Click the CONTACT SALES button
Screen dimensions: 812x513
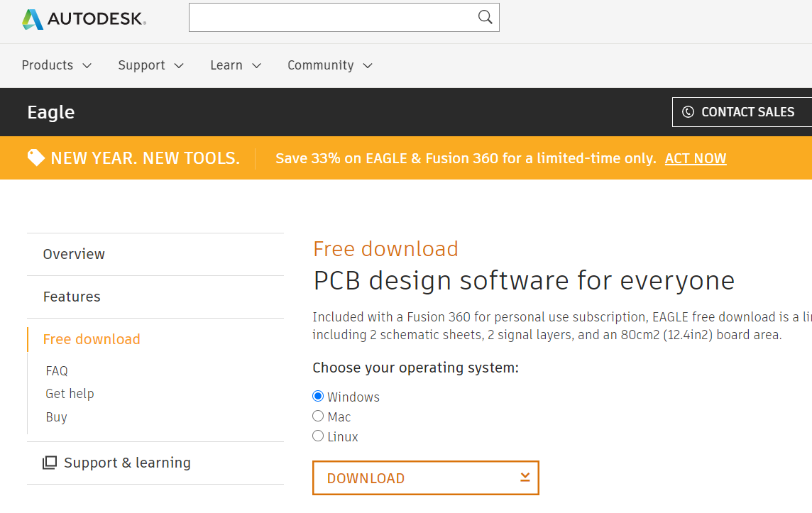(x=742, y=112)
